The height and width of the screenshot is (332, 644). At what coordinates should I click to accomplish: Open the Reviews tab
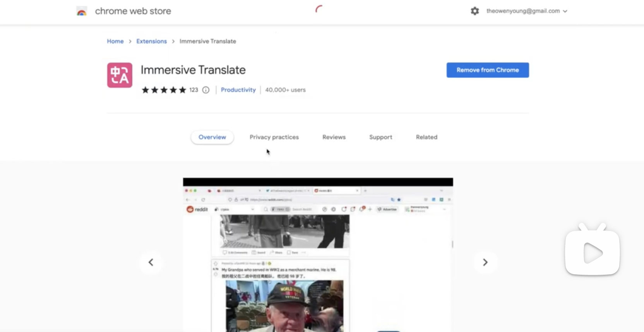[x=334, y=137]
